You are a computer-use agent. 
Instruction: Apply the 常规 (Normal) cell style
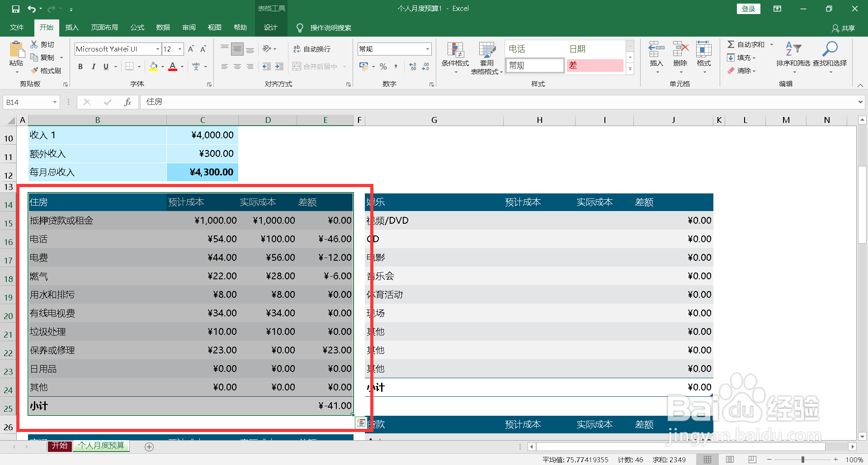[x=535, y=66]
